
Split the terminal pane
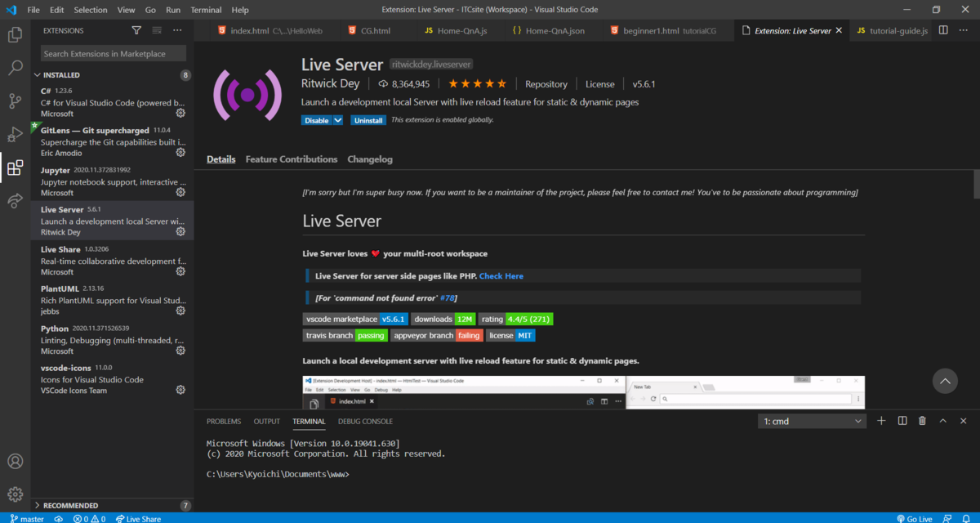(x=902, y=421)
